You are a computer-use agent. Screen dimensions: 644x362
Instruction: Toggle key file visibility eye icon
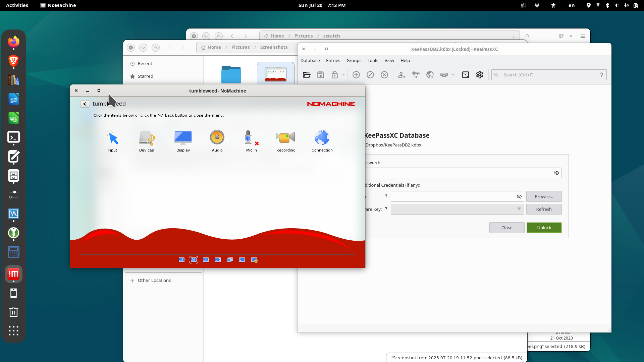(519, 196)
